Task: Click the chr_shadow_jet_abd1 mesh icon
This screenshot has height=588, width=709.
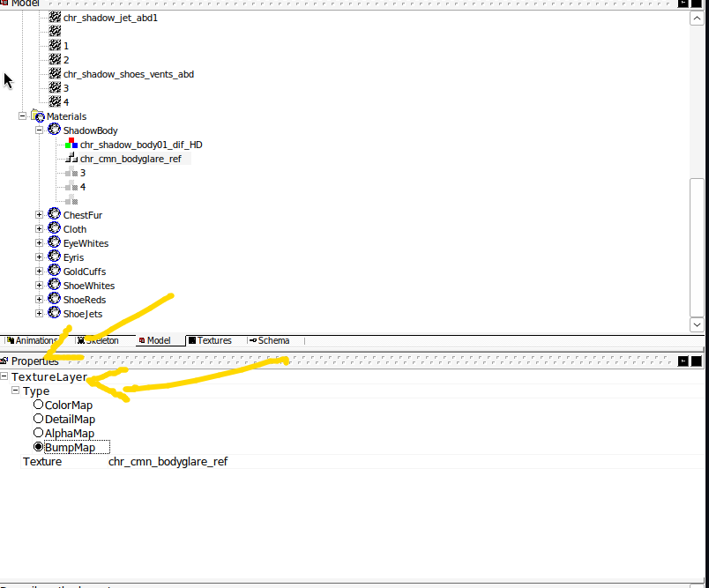Action: pos(55,17)
